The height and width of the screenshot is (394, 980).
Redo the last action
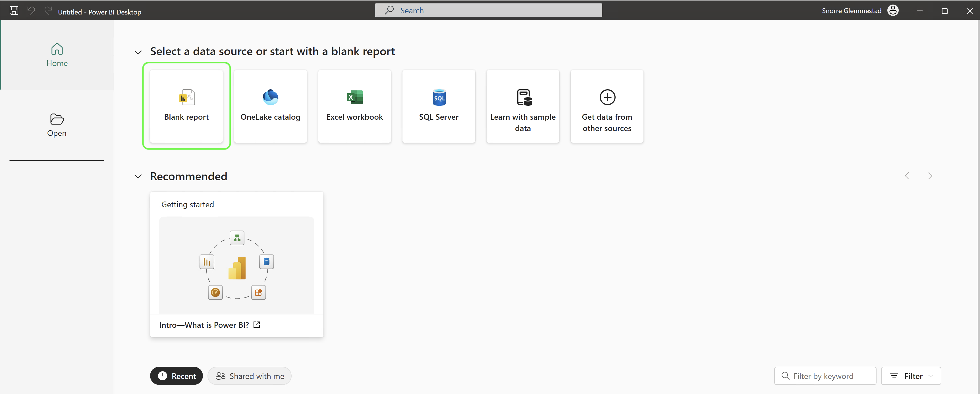point(48,10)
